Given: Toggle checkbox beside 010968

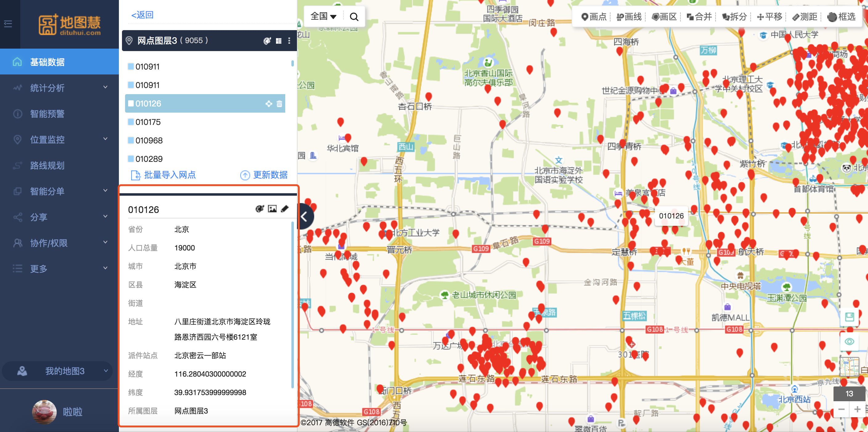Looking at the screenshot, I should pos(131,140).
